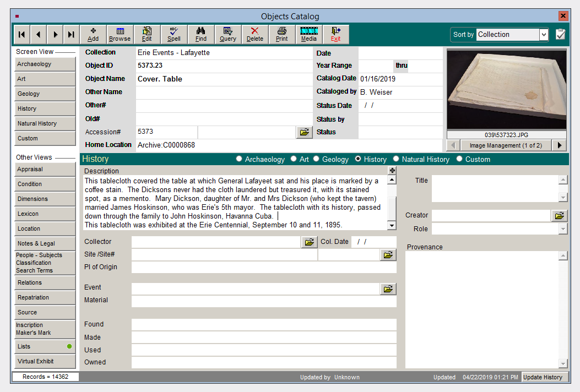Choose the Geology radio button
The width and height of the screenshot is (580, 392).
coord(317,159)
